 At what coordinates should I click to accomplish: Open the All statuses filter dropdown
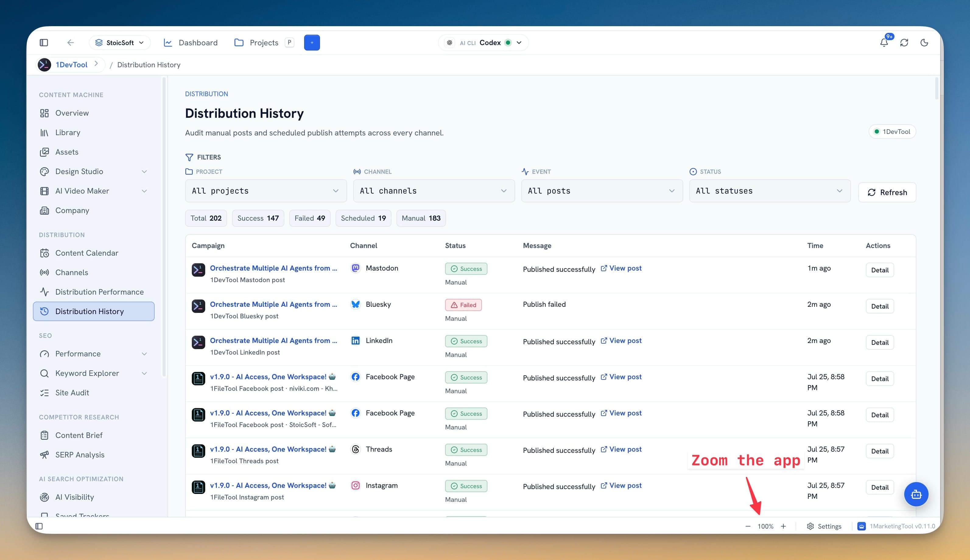tap(770, 191)
